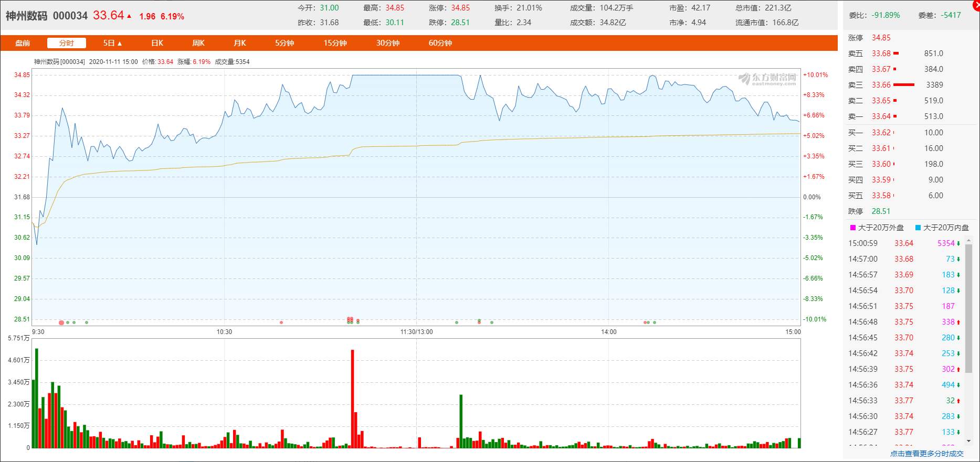
Task: Click the 跌停 price 28.51 in order book
Action: coord(881,211)
